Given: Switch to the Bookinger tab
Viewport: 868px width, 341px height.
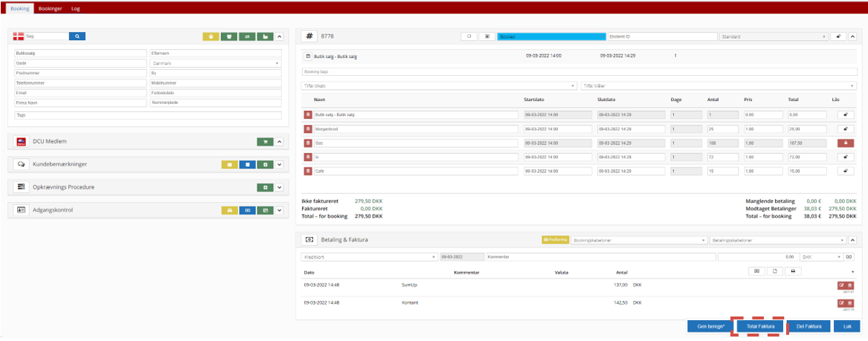Looking at the screenshot, I should (50, 8).
